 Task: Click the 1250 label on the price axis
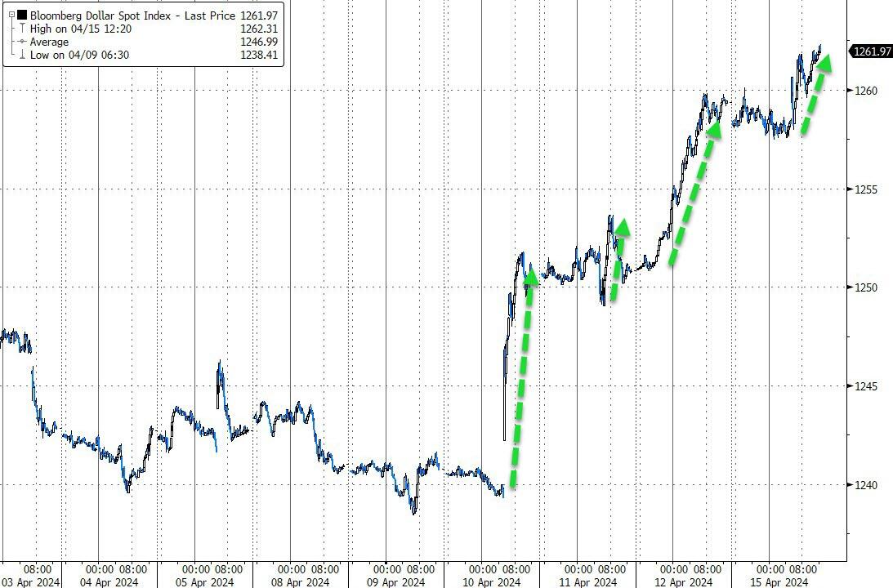pyautogui.click(x=866, y=287)
